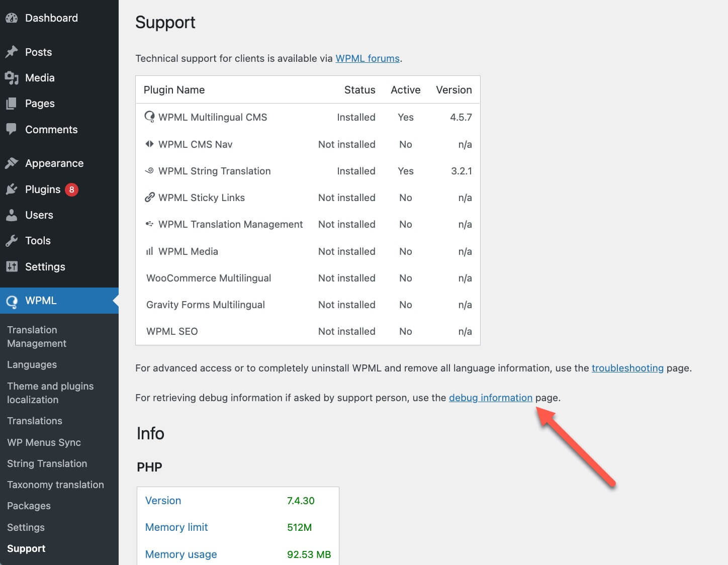Click the Users person icon

coord(12,215)
